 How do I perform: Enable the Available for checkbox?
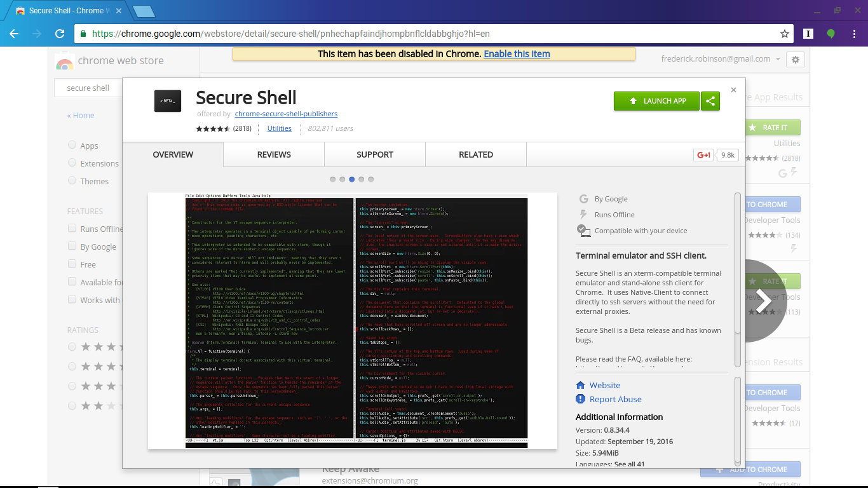coord(72,281)
